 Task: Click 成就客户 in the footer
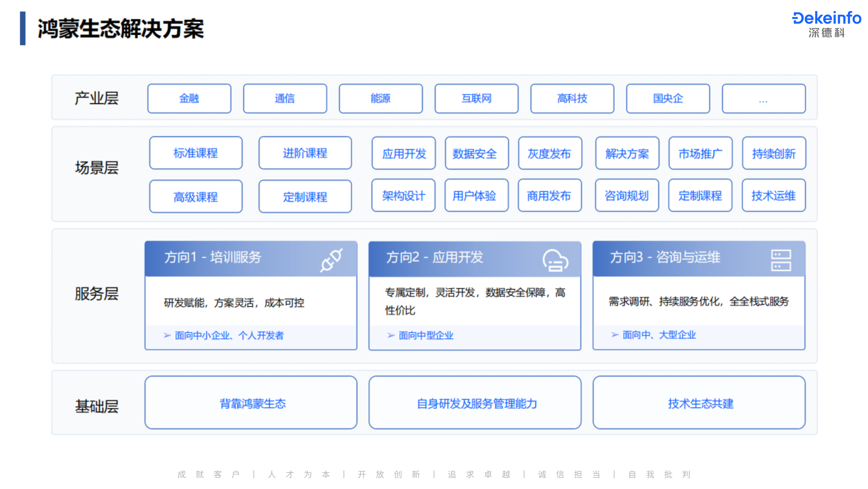208,474
